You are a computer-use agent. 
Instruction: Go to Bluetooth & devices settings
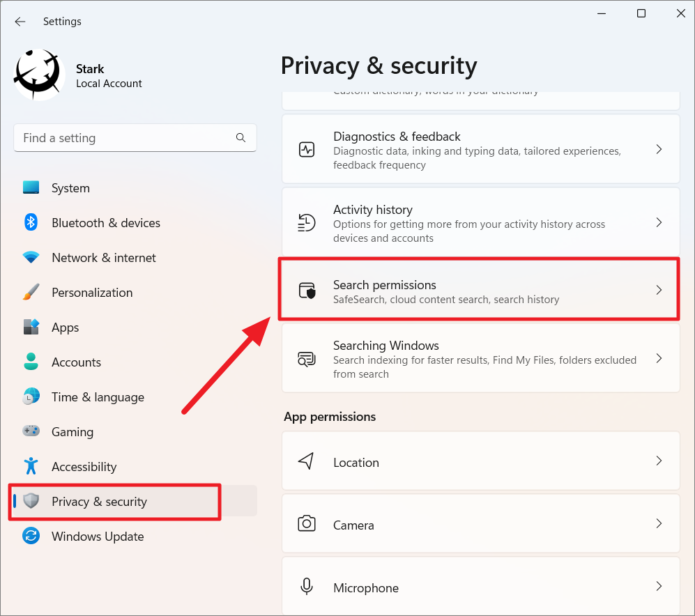(x=106, y=223)
